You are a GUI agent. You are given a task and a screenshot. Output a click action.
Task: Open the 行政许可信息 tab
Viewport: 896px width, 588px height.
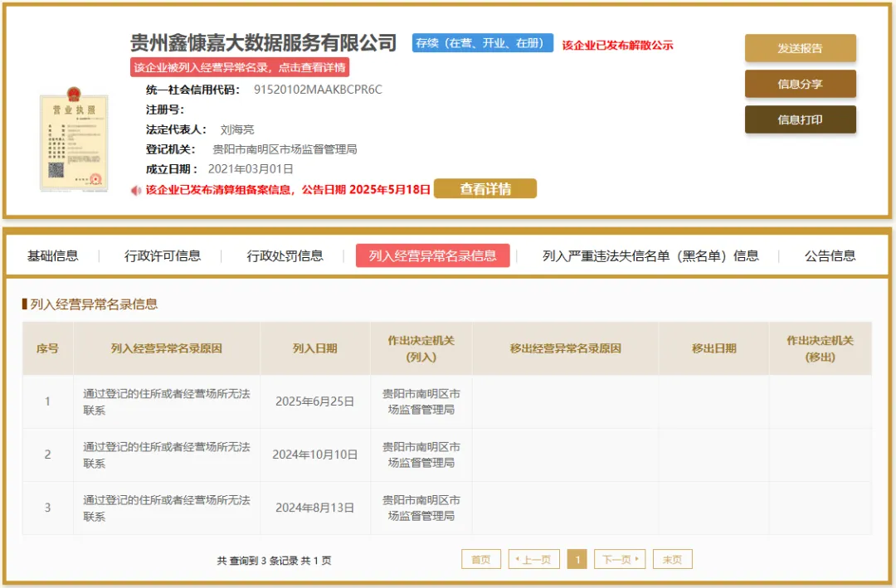pyautogui.click(x=163, y=256)
